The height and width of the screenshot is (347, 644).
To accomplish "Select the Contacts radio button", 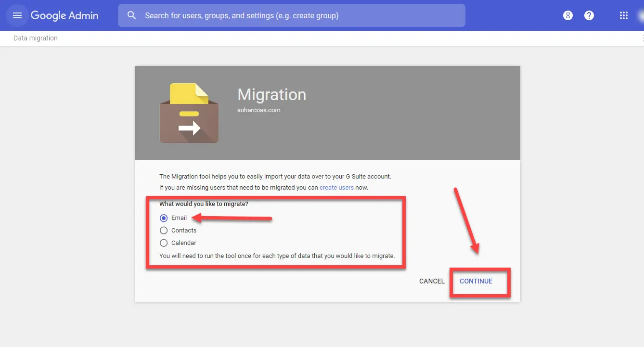I will [164, 231].
